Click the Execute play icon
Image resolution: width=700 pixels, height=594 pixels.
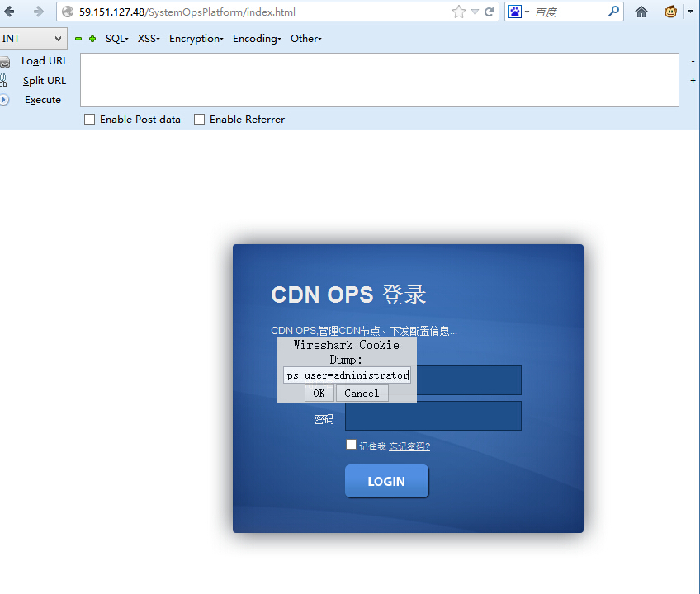4,100
